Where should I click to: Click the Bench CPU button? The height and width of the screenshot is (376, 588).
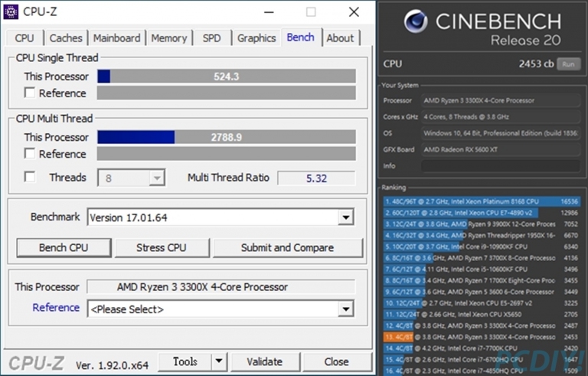[x=64, y=247]
